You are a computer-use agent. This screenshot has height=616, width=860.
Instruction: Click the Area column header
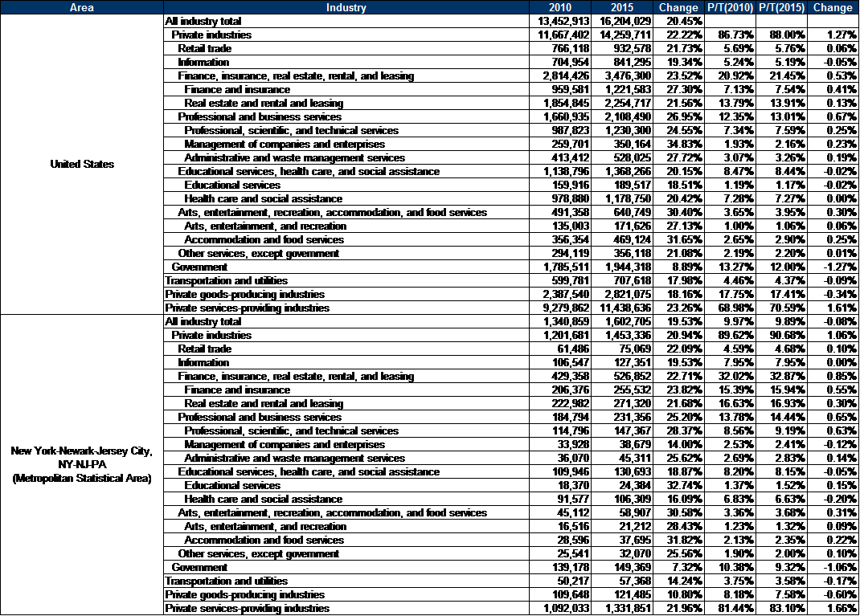pyautogui.click(x=82, y=7)
